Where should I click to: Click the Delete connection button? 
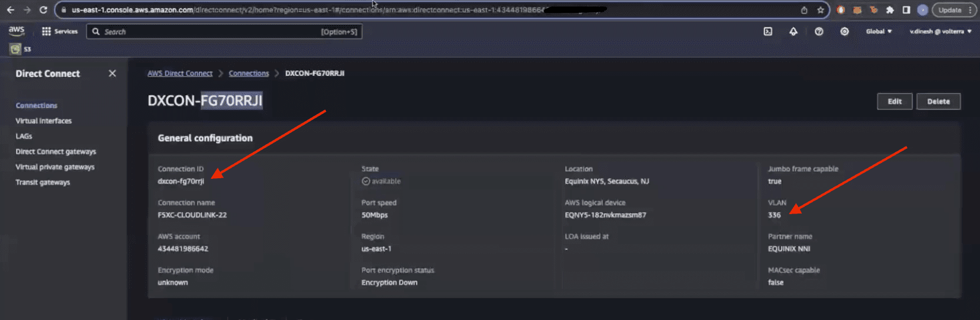tap(938, 102)
